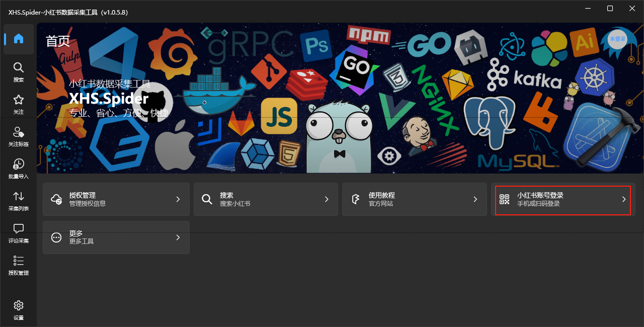Open 设置 gear in the sidebar
The width and height of the screenshot is (644, 327).
(19, 310)
